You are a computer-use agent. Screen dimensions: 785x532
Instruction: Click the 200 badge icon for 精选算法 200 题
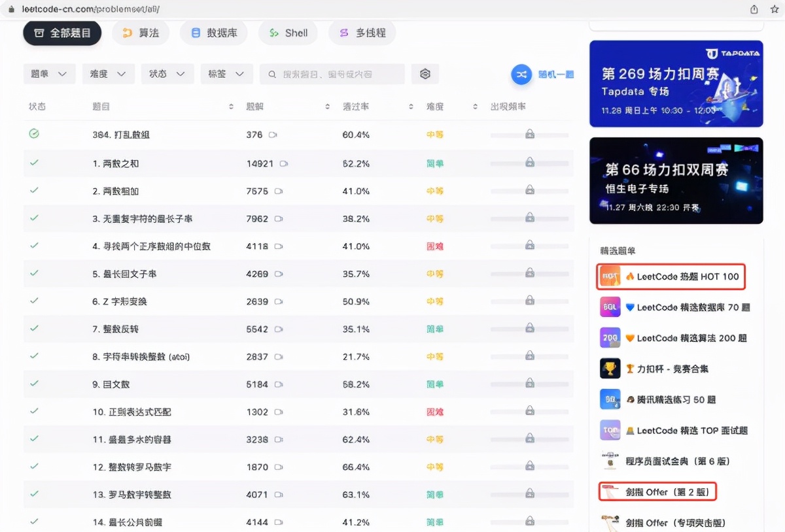[x=610, y=338]
